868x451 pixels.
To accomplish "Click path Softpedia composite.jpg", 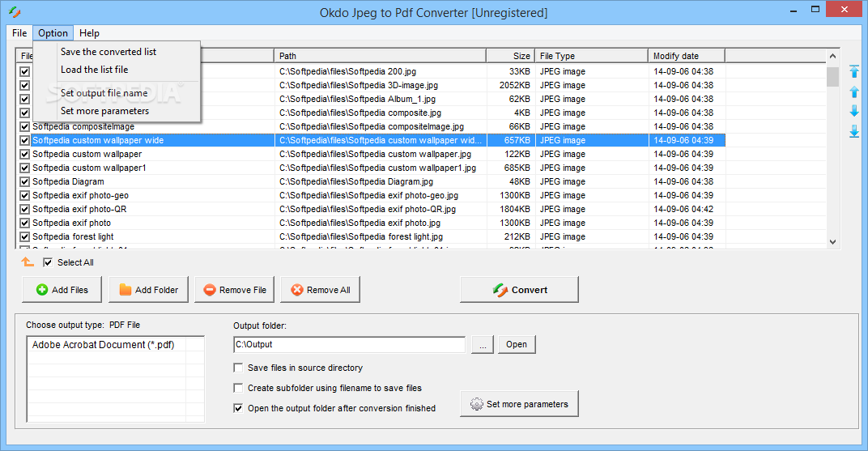I will pos(360,113).
